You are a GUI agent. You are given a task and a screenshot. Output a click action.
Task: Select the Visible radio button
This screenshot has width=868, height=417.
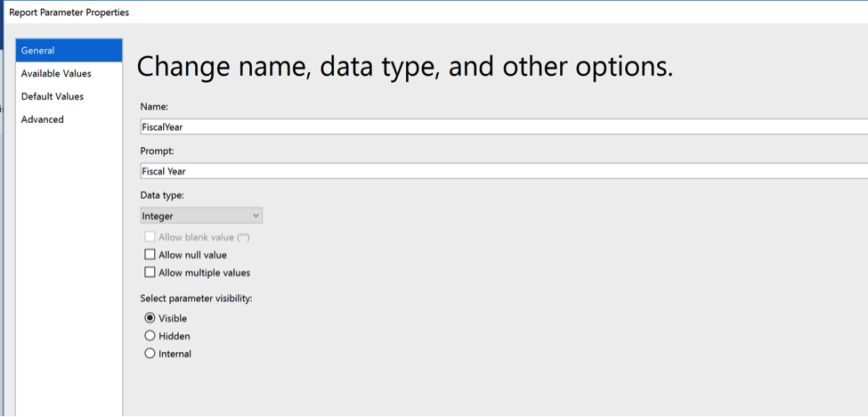(150, 318)
